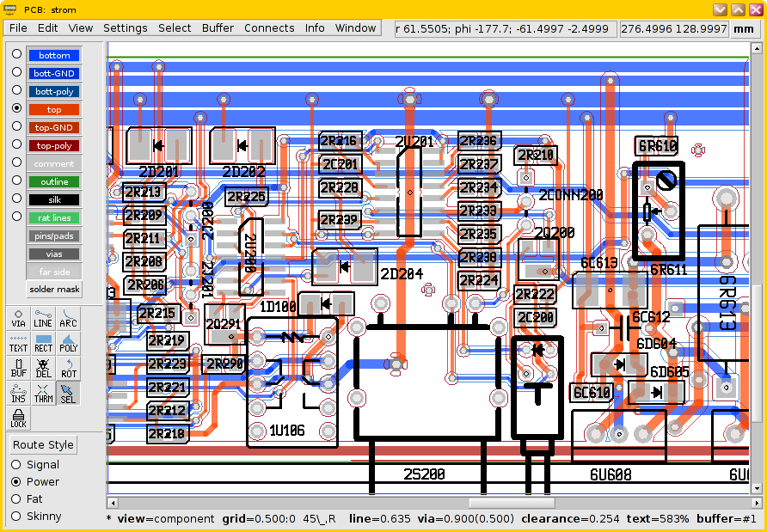Open the Connects menu
The width and height of the screenshot is (767, 532).
coord(269,28)
